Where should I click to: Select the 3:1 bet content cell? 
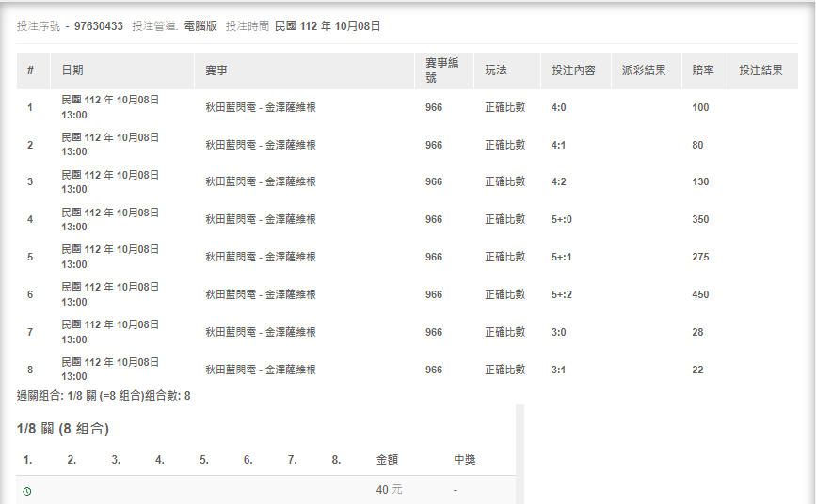coord(558,370)
